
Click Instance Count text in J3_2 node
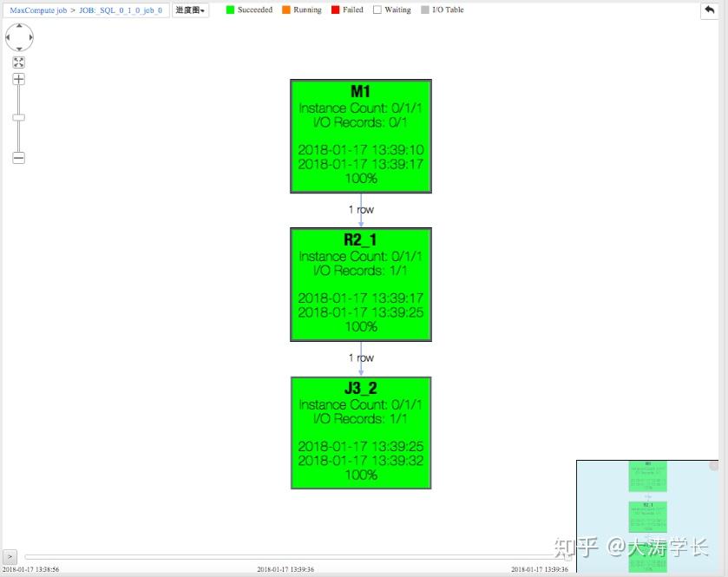point(360,405)
